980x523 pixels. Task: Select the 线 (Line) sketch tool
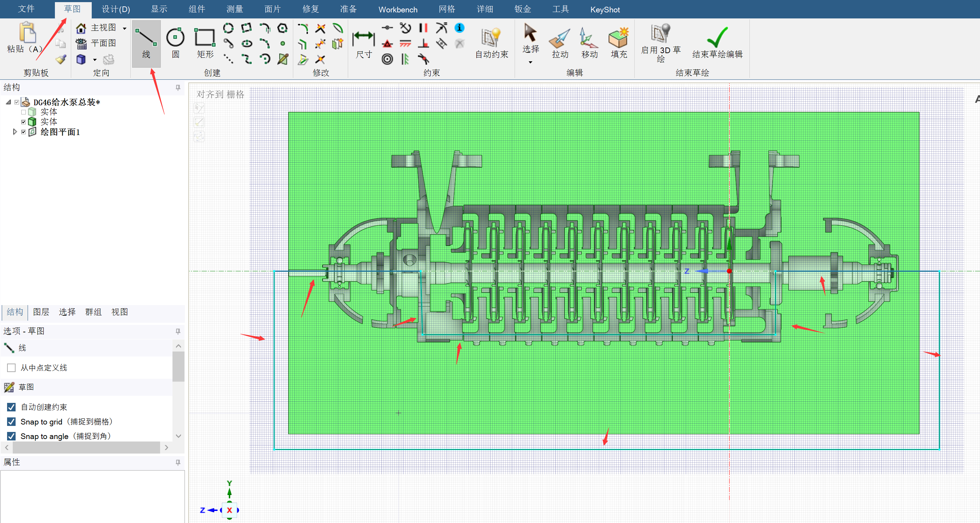pyautogui.click(x=146, y=43)
